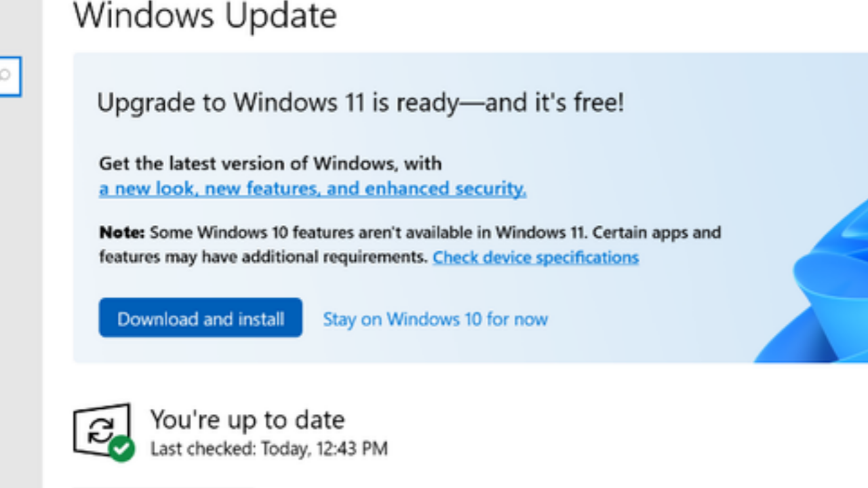This screenshot has width=868, height=488.
Task: Click the Download and install button
Action: (200, 318)
